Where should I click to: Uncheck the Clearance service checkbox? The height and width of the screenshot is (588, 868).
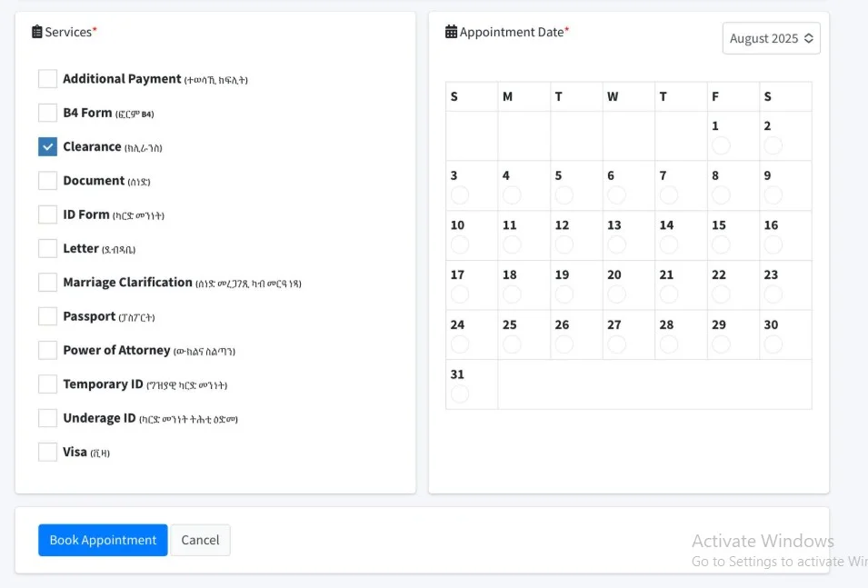tap(47, 146)
